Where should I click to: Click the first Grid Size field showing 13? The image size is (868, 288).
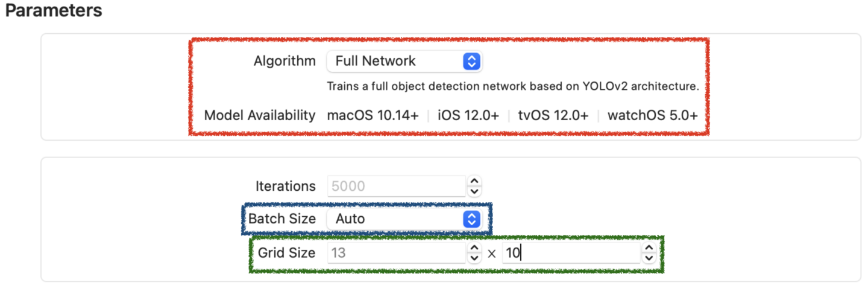tap(395, 252)
